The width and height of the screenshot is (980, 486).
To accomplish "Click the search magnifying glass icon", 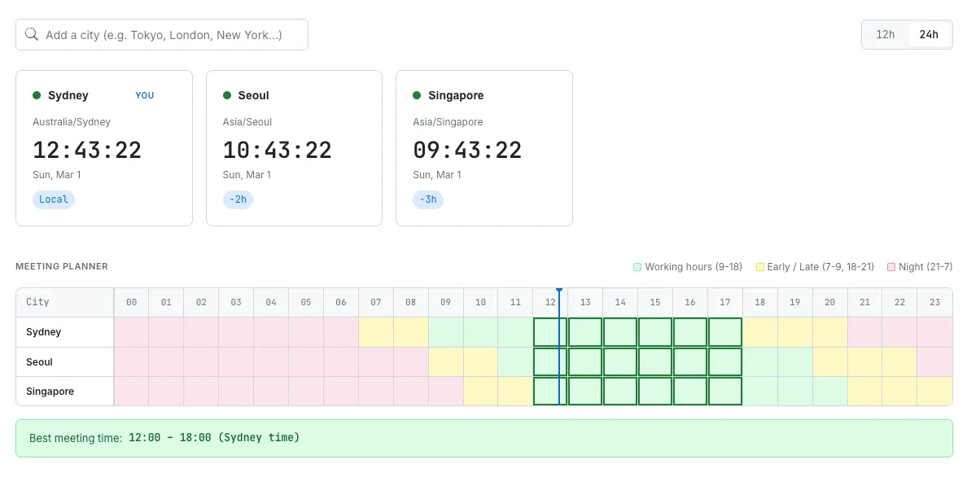I will click(x=32, y=34).
